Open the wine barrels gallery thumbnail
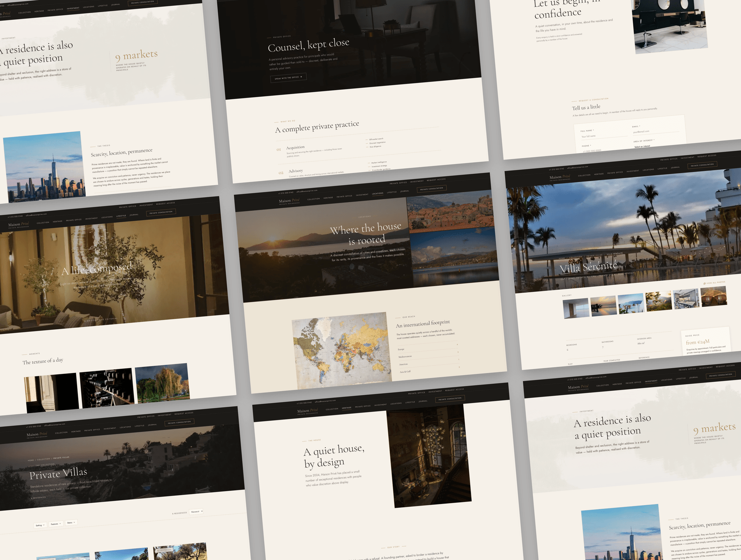Screen dimensions: 741x560 (x=713, y=296)
